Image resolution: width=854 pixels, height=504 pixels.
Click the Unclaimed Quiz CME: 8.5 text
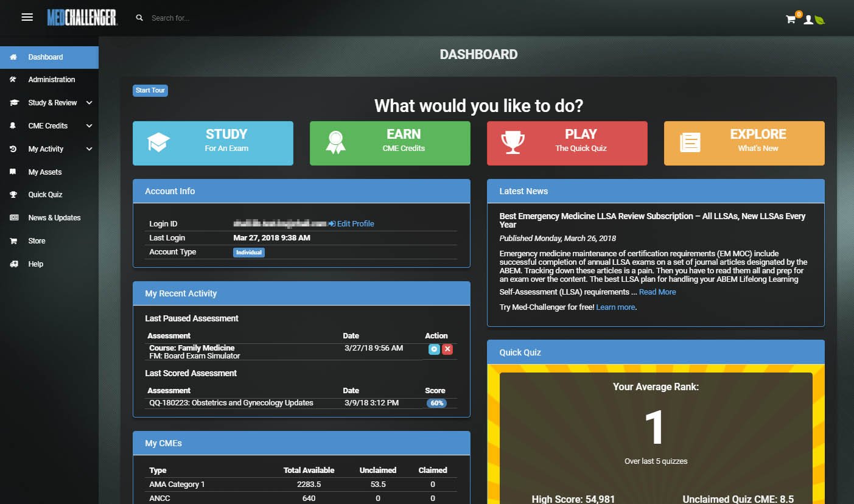click(x=738, y=499)
